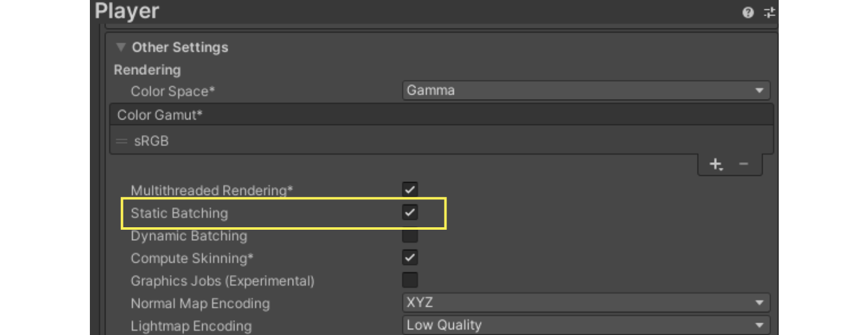Screen dimensions: 868x335
Task: Collapse the Other Settings section
Action: tap(121, 47)
